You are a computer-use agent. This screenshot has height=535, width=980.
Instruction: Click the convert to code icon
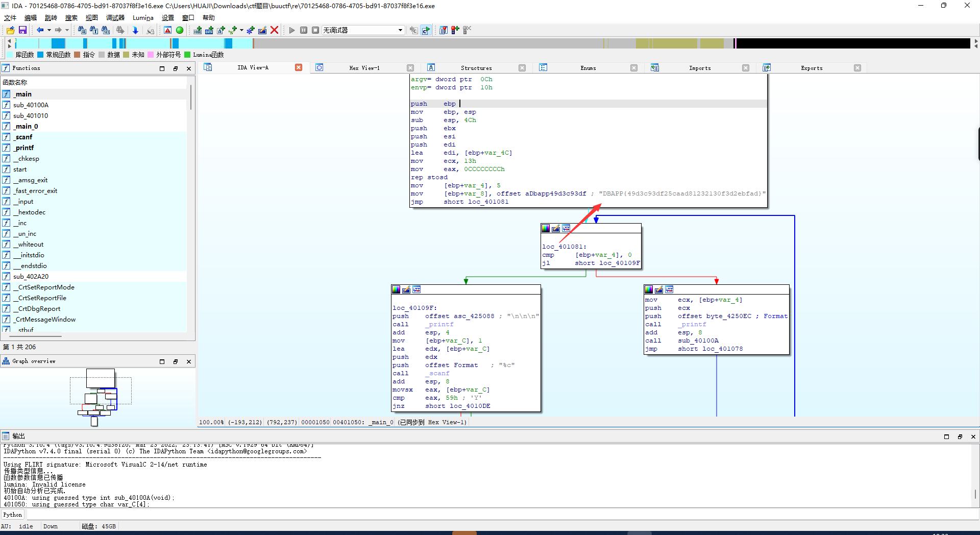pos(198,30)
